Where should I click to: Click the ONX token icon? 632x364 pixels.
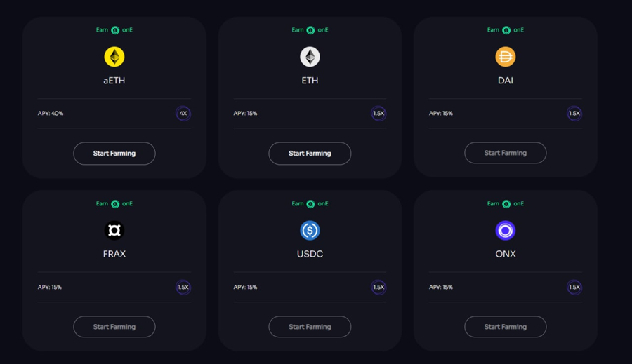point(506,230)
